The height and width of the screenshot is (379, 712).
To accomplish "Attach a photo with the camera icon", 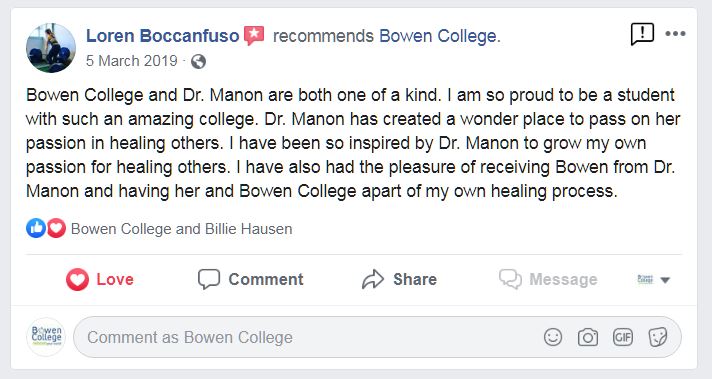I will tap(588, 337).
